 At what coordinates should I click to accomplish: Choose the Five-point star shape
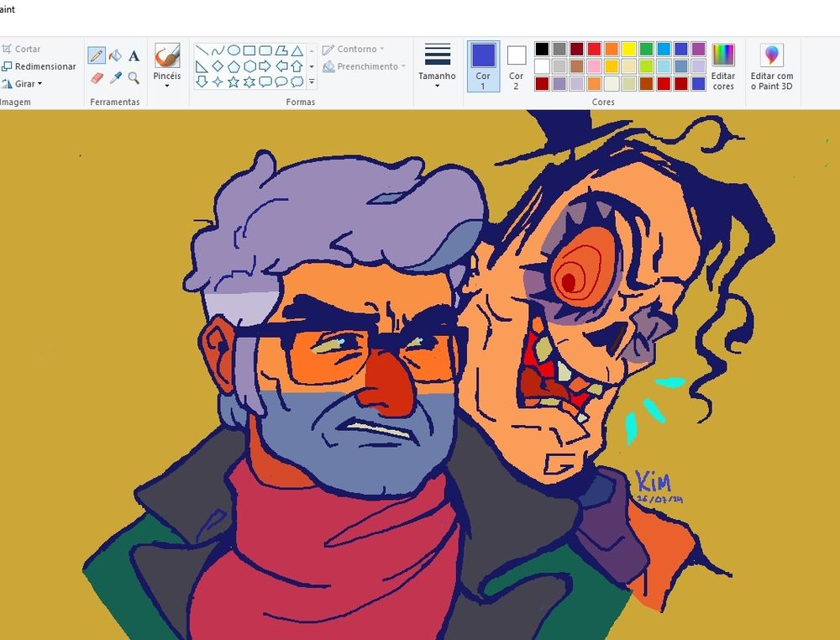pyautogui.click(x=234, y=81)
